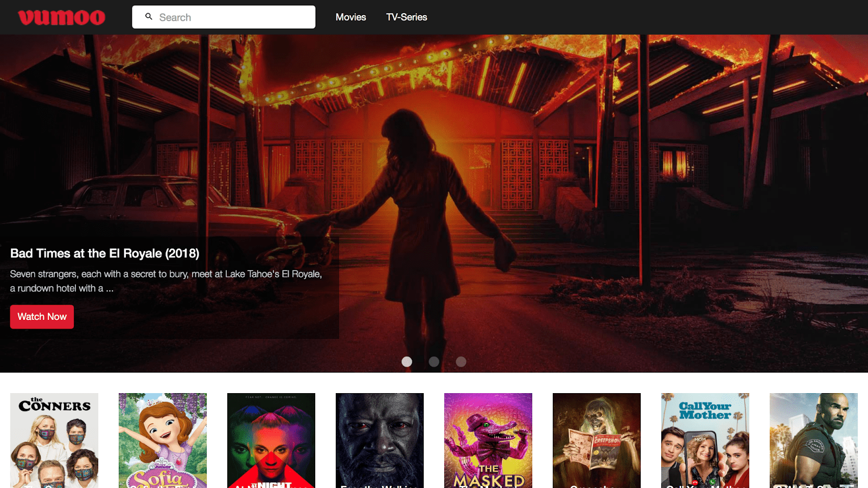Open the Creepshow poster thumbnail
The image size is (868, 488).
pyautogui.click(x=597, y=440)
